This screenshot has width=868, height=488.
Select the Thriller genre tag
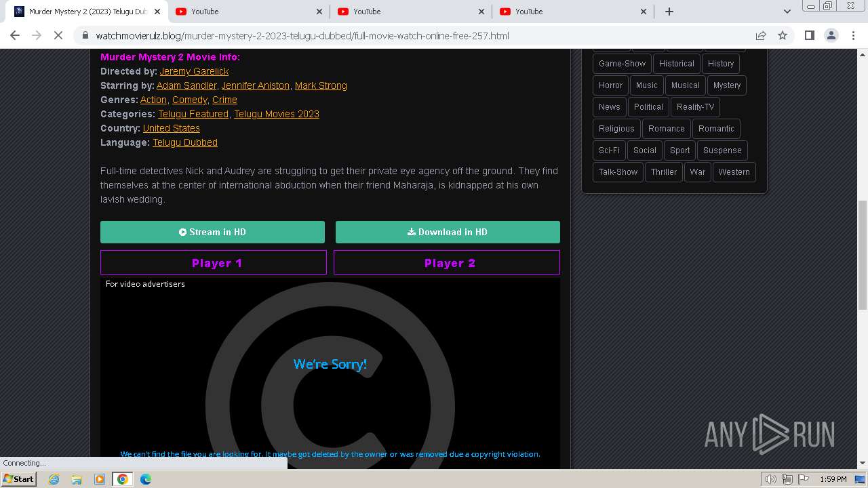click(x=664, y=172)
